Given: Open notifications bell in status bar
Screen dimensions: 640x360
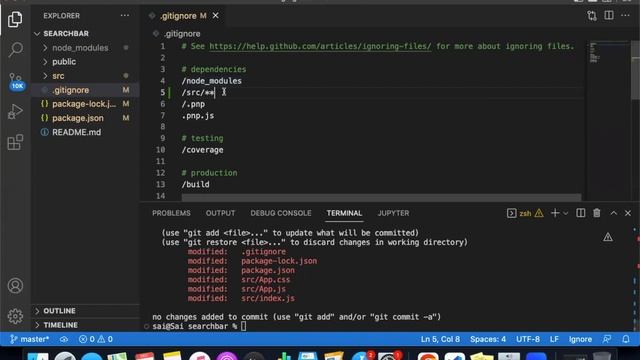Looking at the screenshot, I should (x=626, y=339).
